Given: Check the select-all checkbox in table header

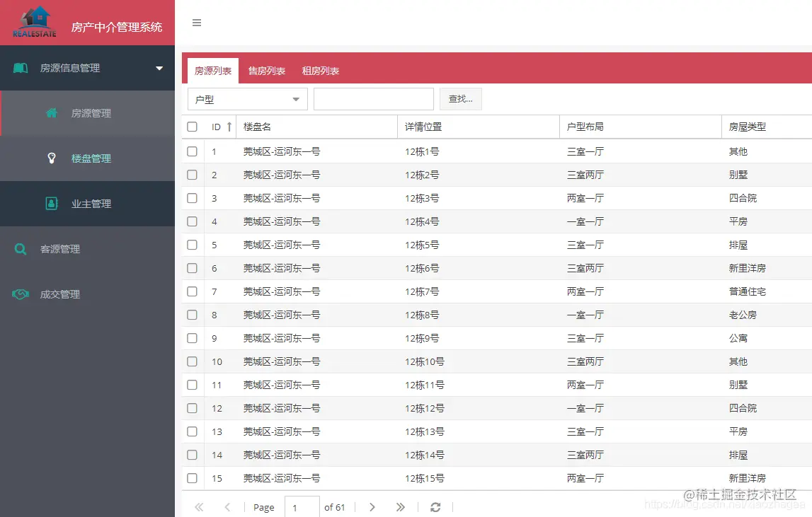Looking at the screenshot, I should (x=191, y=126).
